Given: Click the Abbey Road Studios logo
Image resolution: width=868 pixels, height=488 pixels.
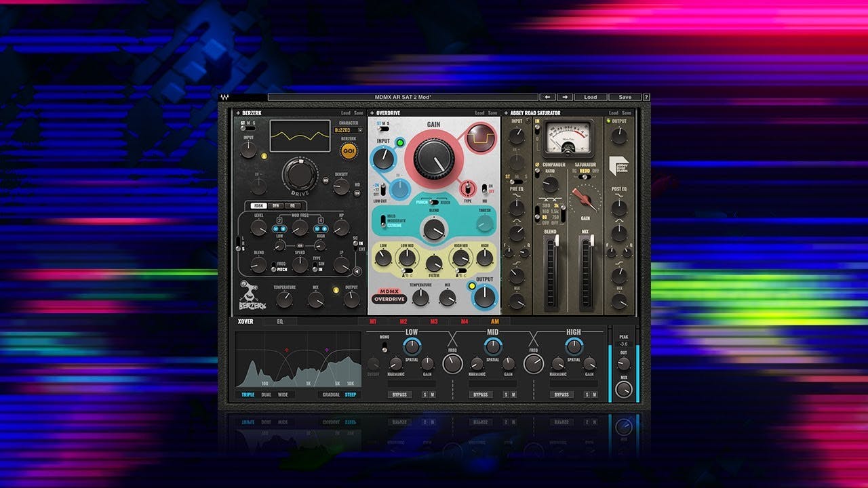Looking at the screenshot, I should pos(618,167).
